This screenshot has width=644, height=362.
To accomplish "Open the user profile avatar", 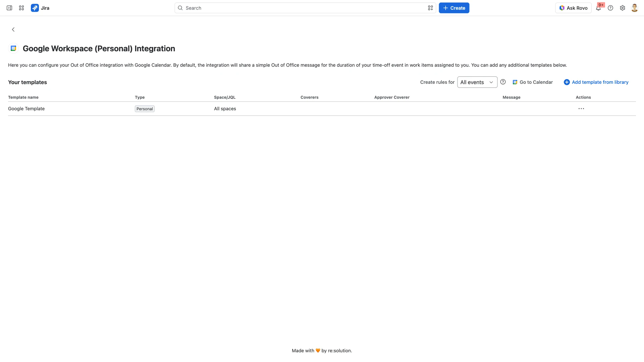I will (x=634, y=8).
